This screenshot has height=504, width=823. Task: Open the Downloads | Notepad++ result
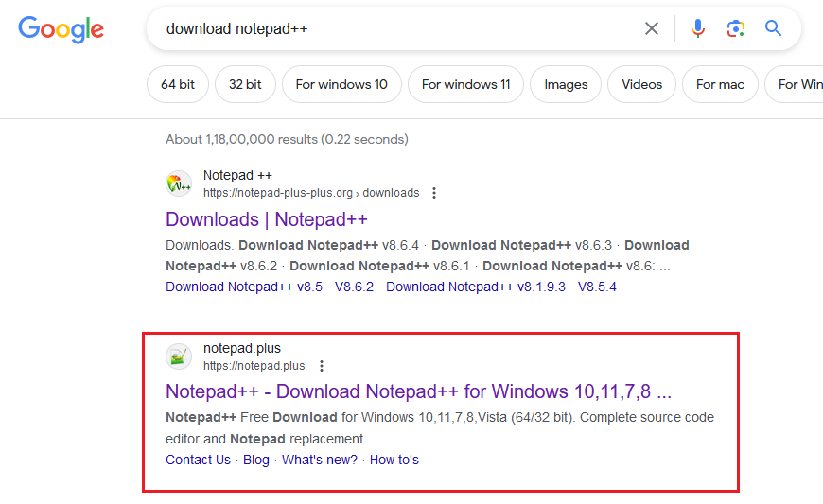point(266,219)
